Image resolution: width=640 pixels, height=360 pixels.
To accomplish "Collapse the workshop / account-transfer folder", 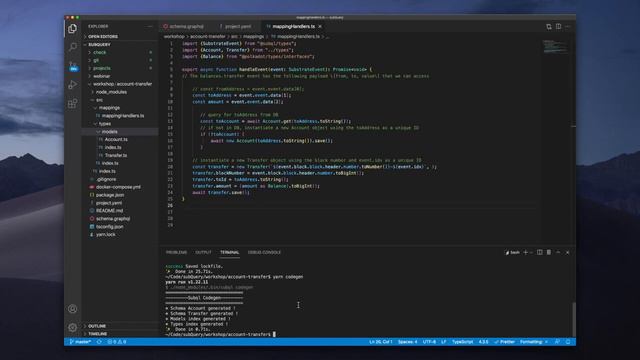I will click(x=122, y=84).
